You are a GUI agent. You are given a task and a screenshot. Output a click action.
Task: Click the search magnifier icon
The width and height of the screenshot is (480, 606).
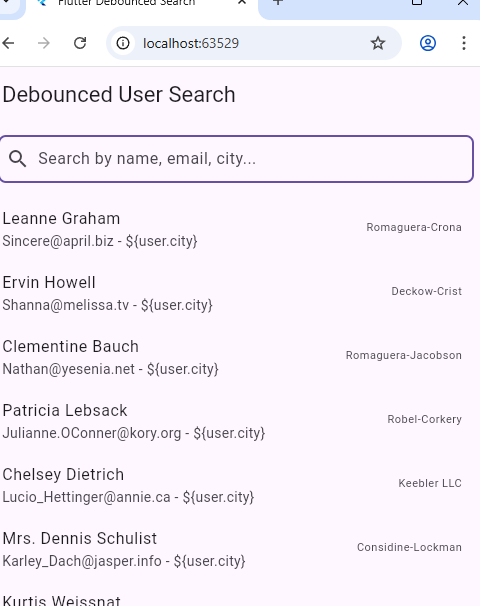coord(18,158)
